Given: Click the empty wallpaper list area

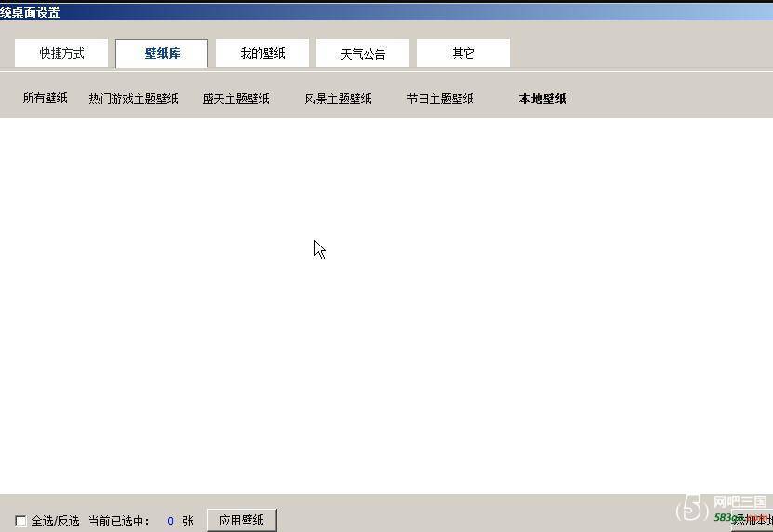Looking at the screenshot, I should [x=386, y=307].
